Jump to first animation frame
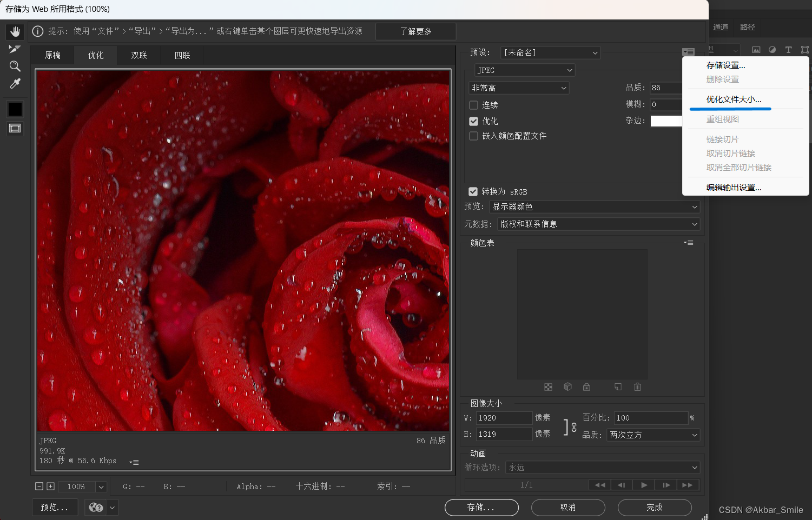The height and width of the screenshot is (520, 812). tap(600, 485)
